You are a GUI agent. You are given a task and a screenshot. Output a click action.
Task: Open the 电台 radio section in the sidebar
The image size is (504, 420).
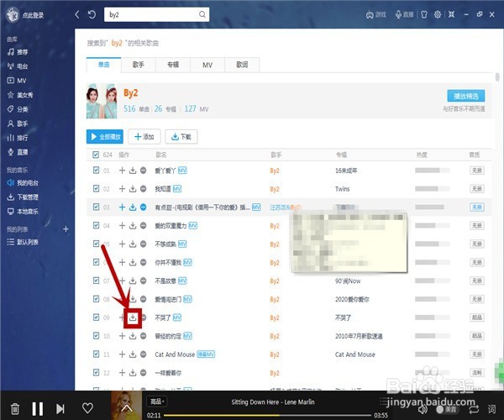click(x=18, y=66)
